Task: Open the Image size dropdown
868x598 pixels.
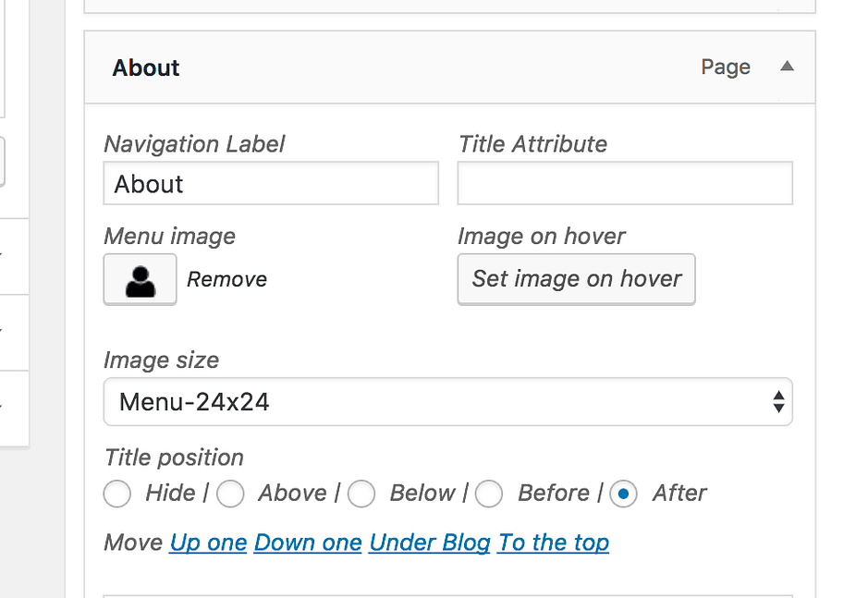Action: point(447,402)
